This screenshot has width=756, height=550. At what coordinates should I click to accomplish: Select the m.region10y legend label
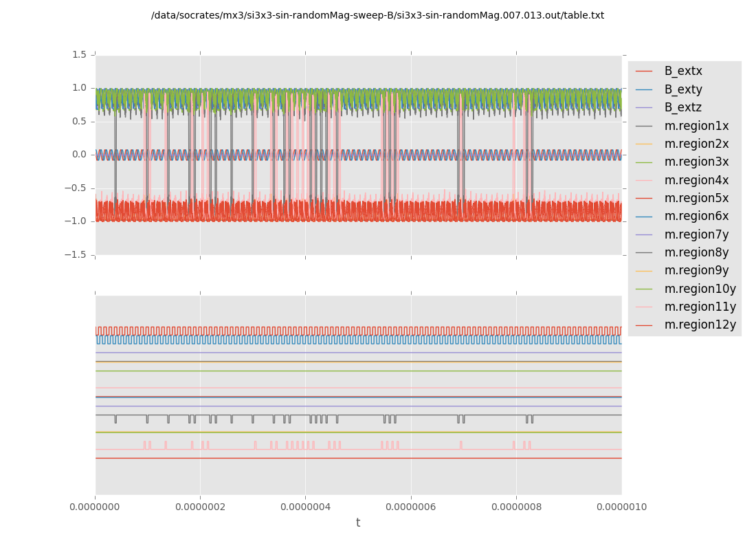700,289
